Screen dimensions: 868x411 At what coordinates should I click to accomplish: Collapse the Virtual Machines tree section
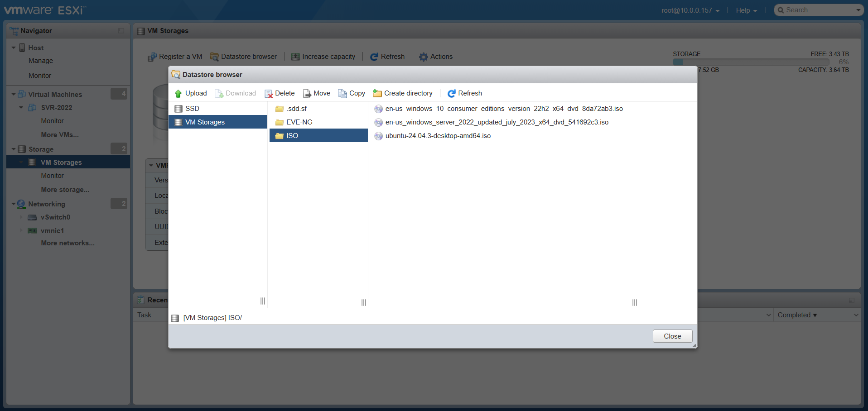pos(13,94)
